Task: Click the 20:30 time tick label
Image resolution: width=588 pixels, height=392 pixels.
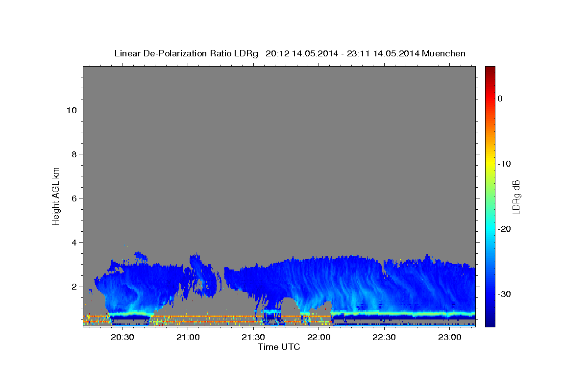Action: (122, 337)
